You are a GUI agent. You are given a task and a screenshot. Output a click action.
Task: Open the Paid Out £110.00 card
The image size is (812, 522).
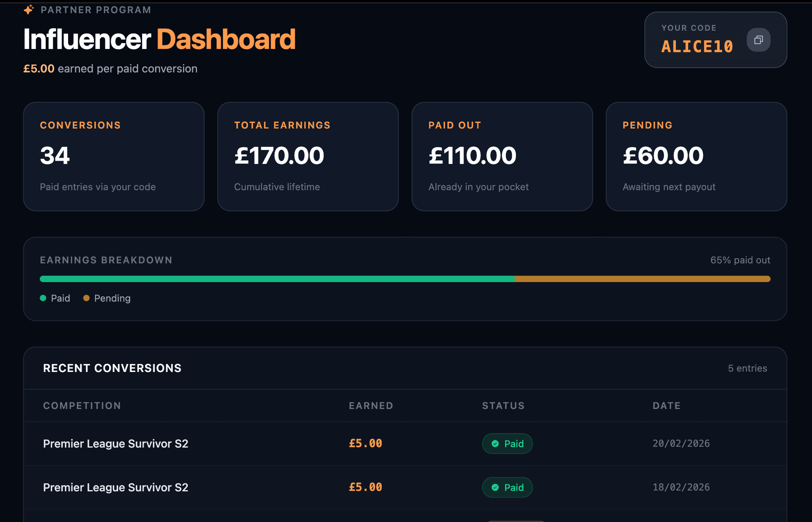pos(502,156)
